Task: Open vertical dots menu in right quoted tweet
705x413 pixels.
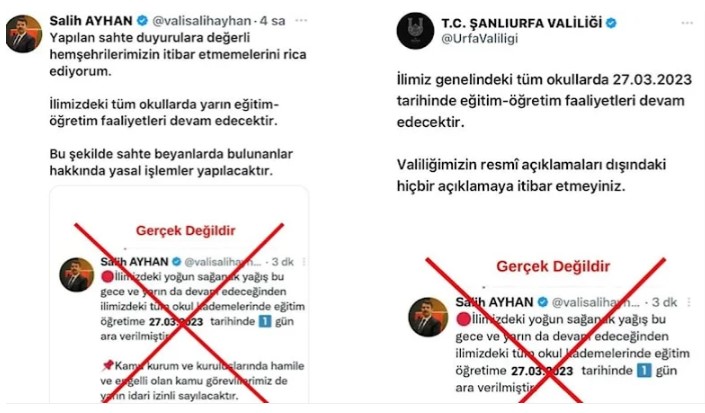Action: (688, 302)
